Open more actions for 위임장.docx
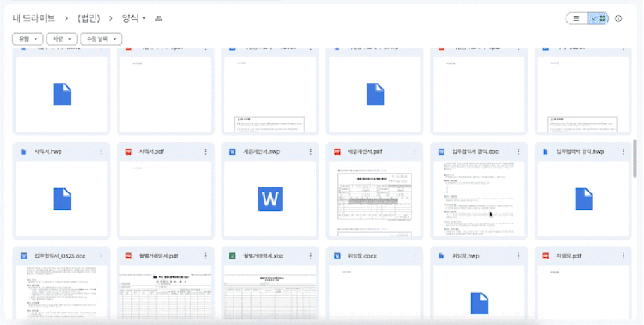This screenshot has height=325, width=644. [x=415, y=255]
